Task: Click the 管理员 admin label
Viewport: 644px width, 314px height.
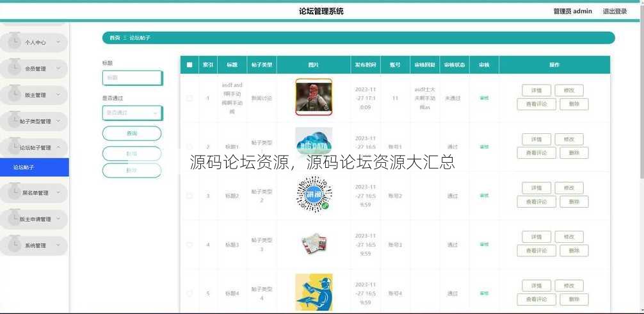Action: coord(572,11)
